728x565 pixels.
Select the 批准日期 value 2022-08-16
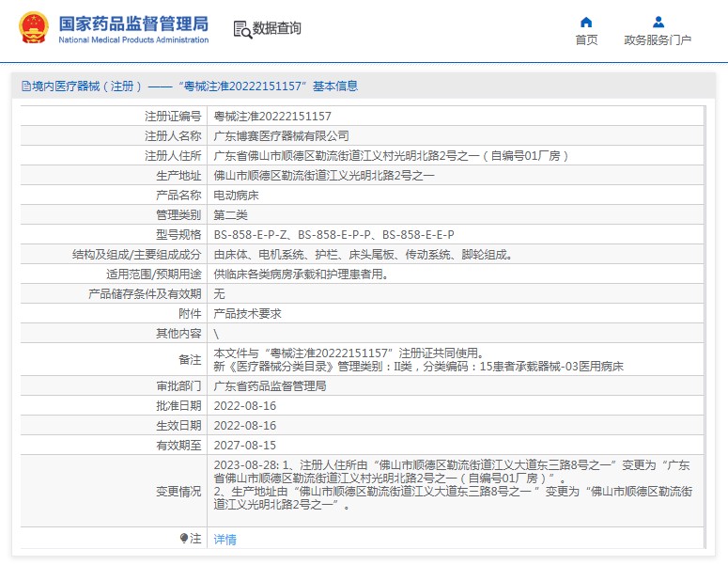tap(244, 405)
